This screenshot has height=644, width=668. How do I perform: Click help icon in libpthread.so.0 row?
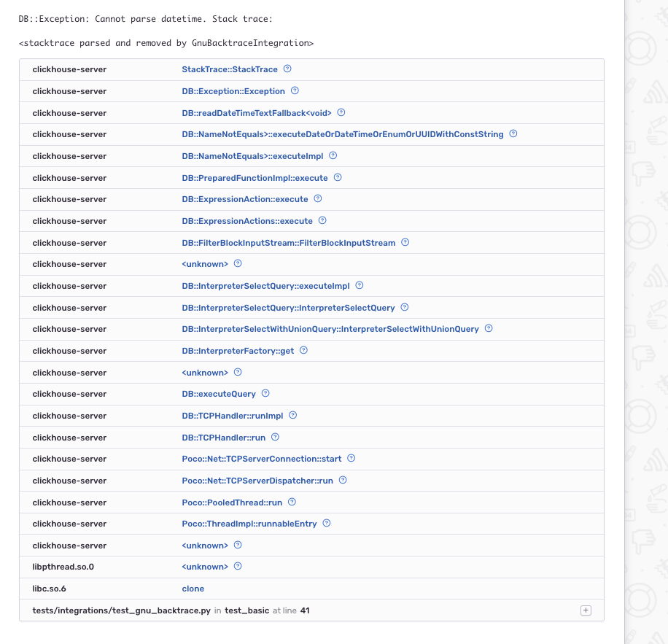pos(238,566)
